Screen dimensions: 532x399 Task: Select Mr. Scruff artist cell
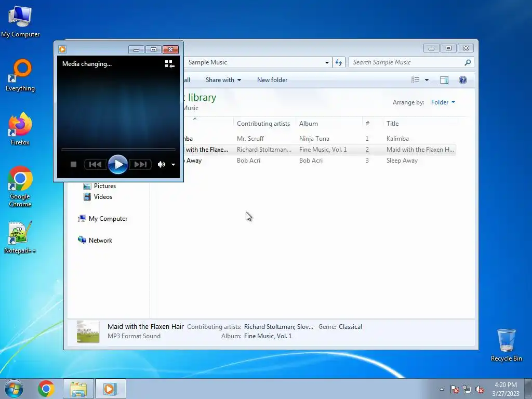(250, 138)
